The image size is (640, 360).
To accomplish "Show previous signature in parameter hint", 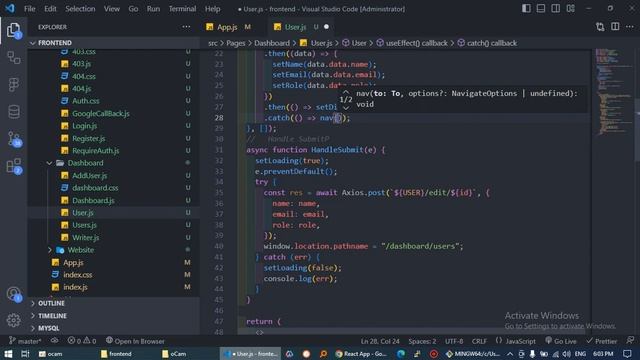I will 346,92.
